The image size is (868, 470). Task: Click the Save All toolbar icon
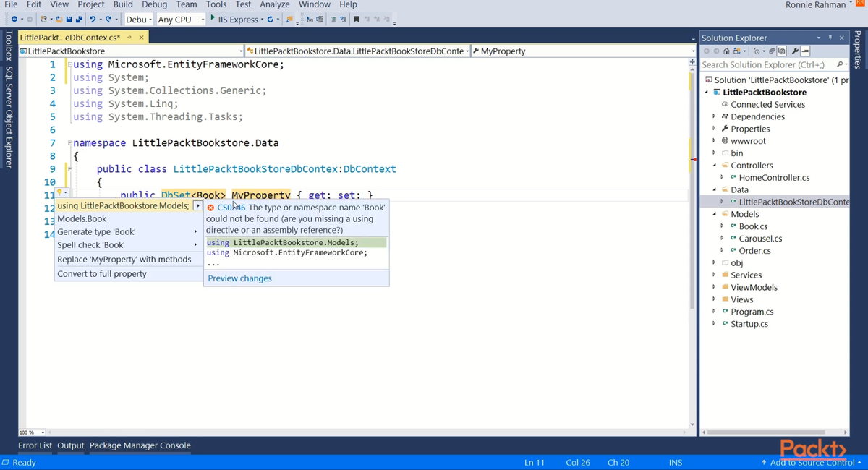click(x=79, y=19)
